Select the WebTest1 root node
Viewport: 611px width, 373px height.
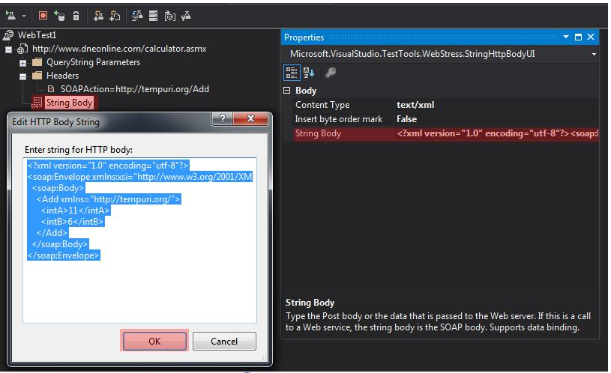pos(37,35)
